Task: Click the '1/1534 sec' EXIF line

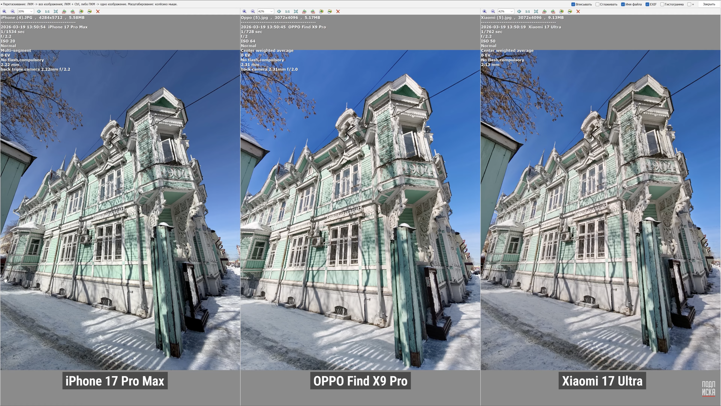Action: point(12,32)
